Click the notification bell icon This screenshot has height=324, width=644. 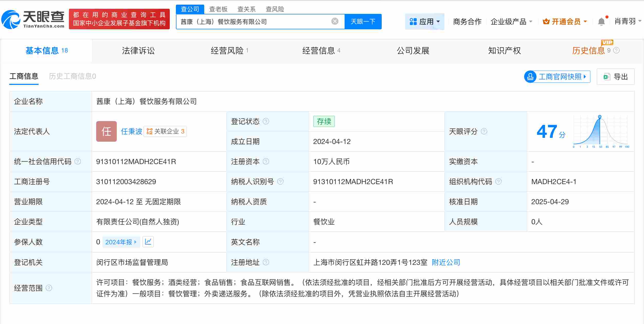601,22
